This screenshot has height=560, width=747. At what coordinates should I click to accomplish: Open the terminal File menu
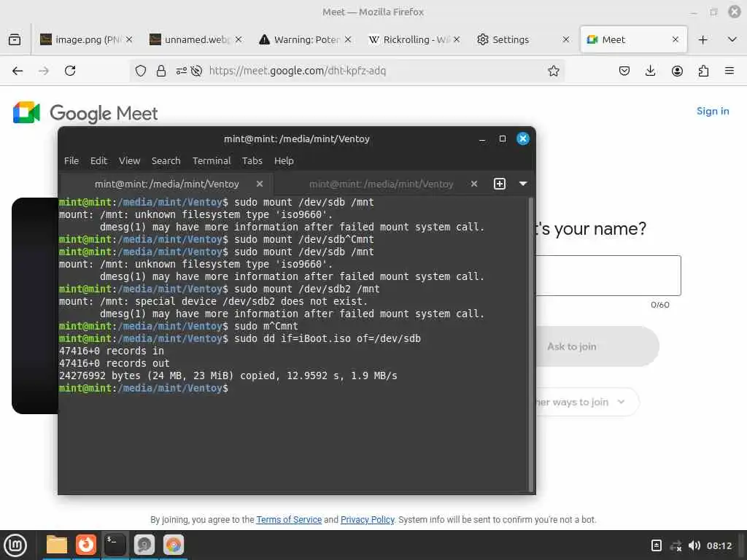pos(71,161)
